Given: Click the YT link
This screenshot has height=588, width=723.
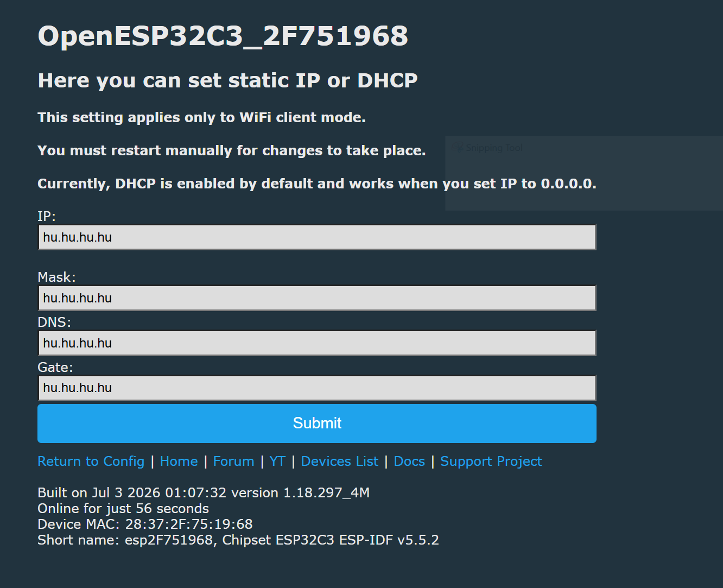Looking at the screenshot, I should click(x=277, y=461).
